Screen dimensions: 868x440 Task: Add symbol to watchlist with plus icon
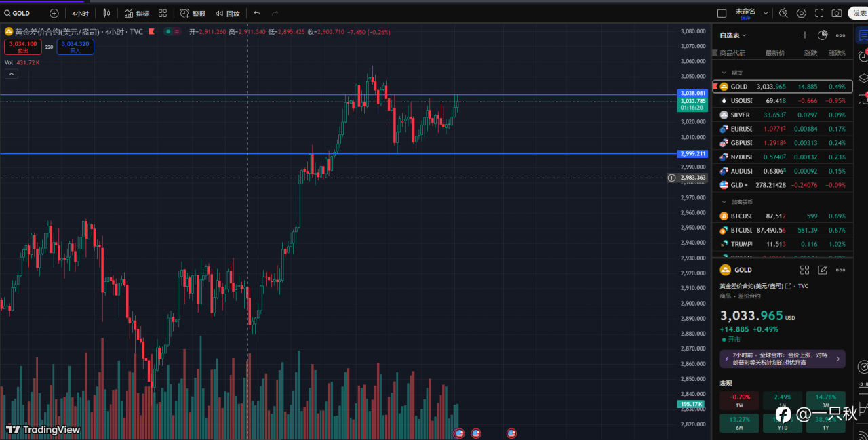pos(805,35)
